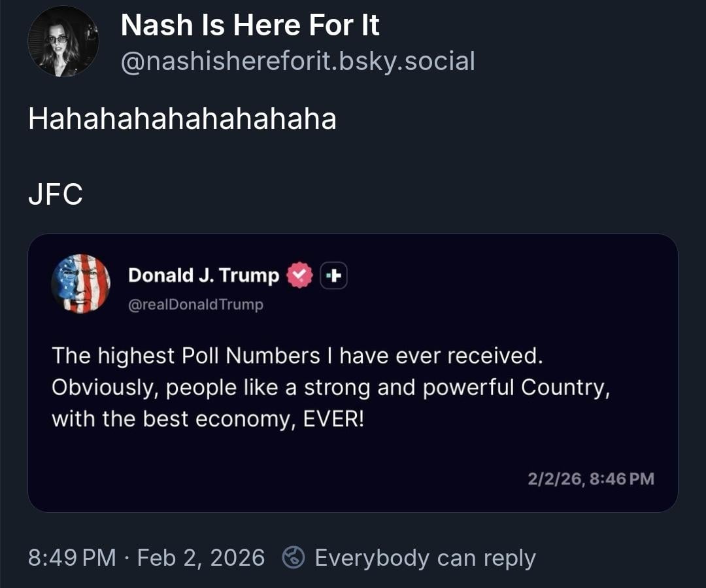Open the @nashishereforit.bsky.social handle
Screen dimensions: 706x588
297,61
